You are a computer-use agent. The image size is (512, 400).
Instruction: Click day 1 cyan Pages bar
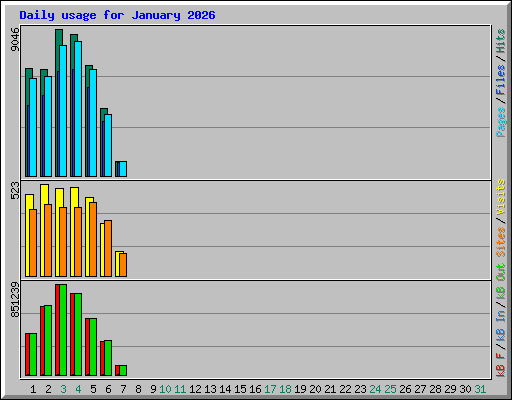33,127
